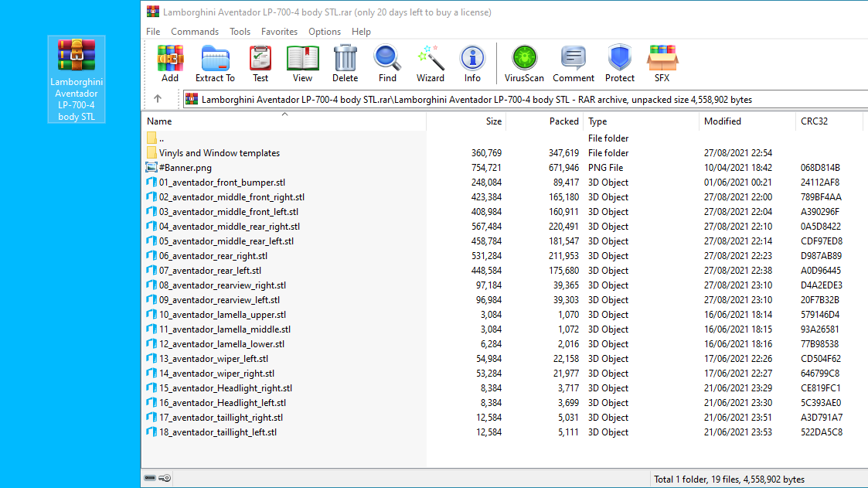Click the Delete trash bin icon
Viewport: 868px width, 488px height.
(345, 63)
